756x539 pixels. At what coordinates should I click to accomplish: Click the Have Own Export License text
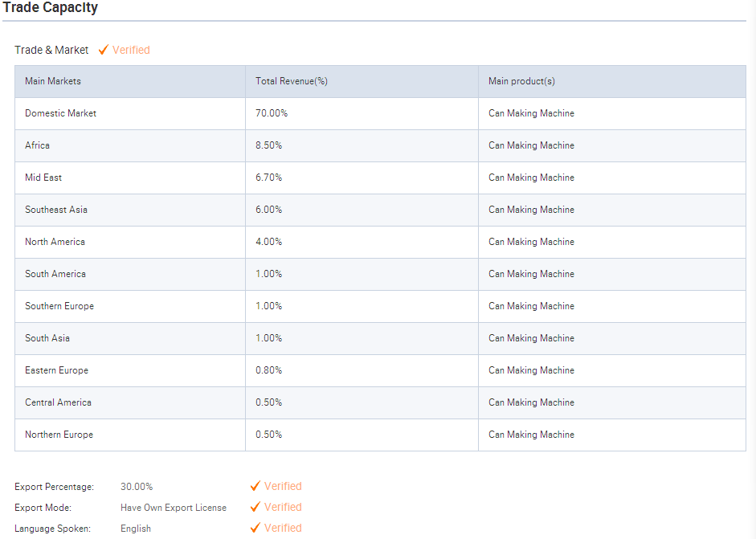coord(173,508)
